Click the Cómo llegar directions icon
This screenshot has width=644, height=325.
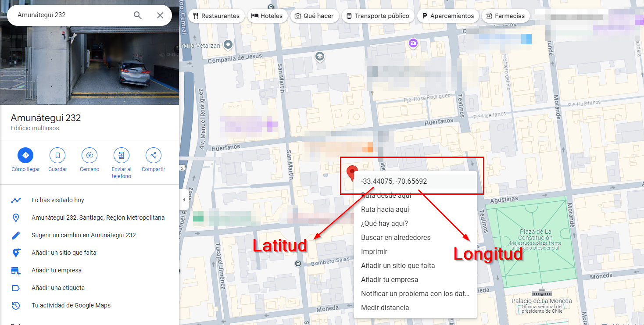25,155
